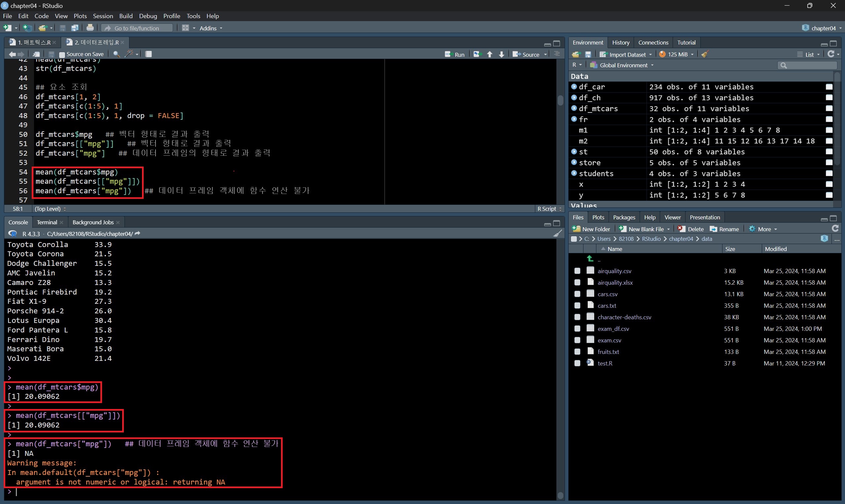Click the code tools magic wand icon
This screenshot has height=504, width=845.
pos(129,54)
